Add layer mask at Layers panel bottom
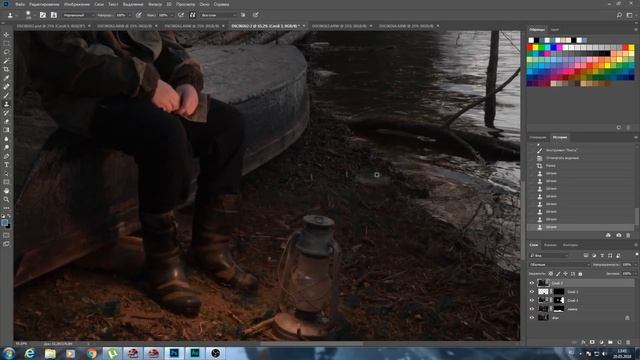The image size is (640, 360). click(x=592, y=342)
